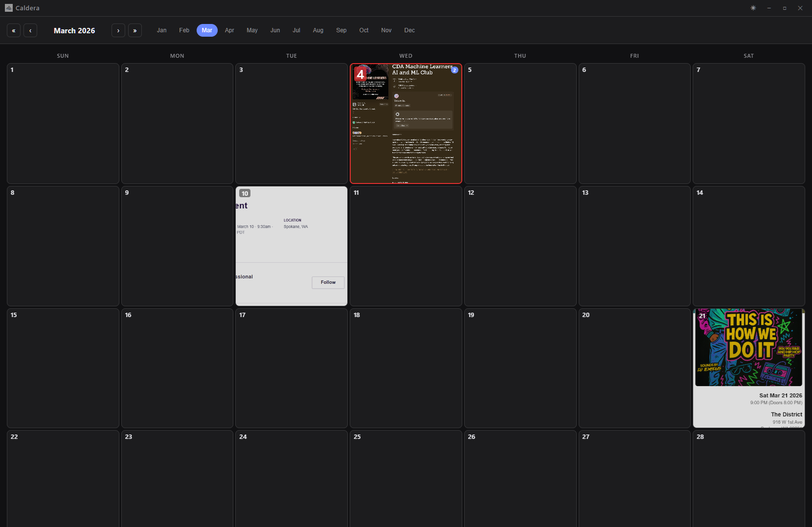Image resolution: width=812 pixels, height=527 pixels.
Task: Jump back one year using the double-left chevron
Action: tap(14, 30)
